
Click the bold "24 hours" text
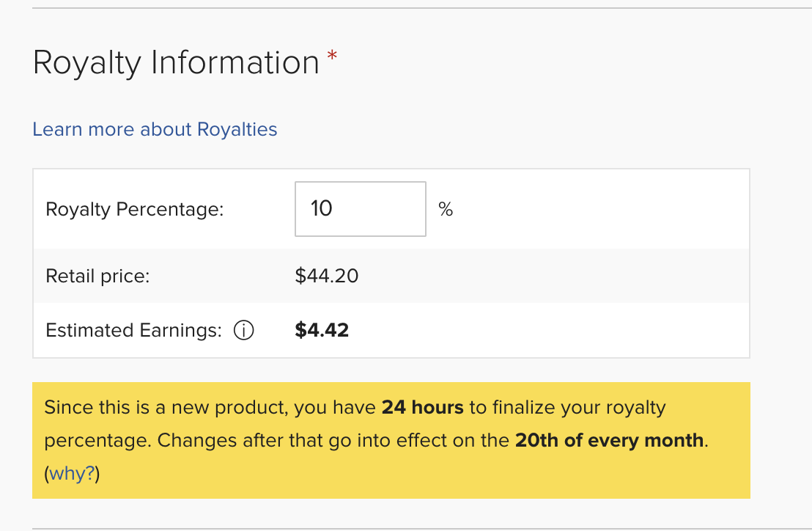(x=423, y=407)
